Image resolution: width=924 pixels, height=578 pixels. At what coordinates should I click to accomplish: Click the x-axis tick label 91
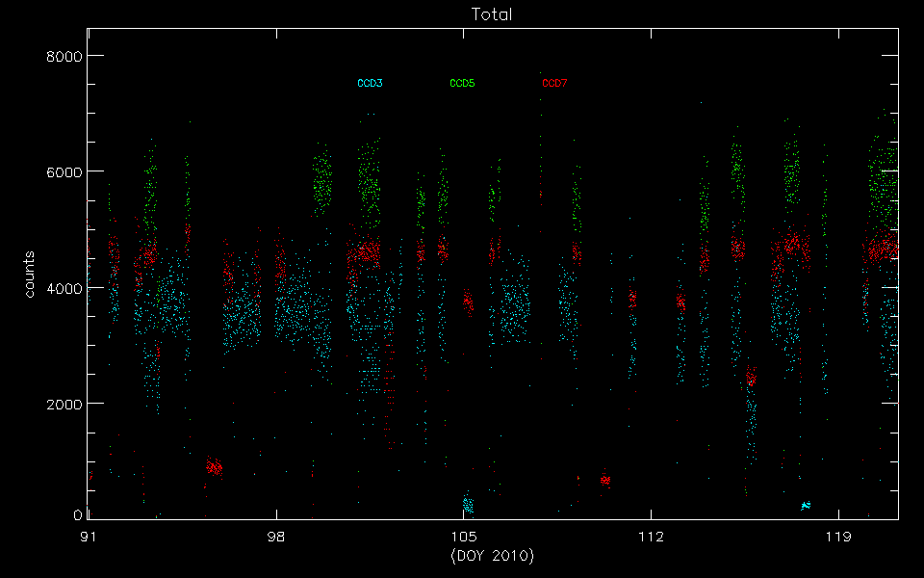pos(89,537)
